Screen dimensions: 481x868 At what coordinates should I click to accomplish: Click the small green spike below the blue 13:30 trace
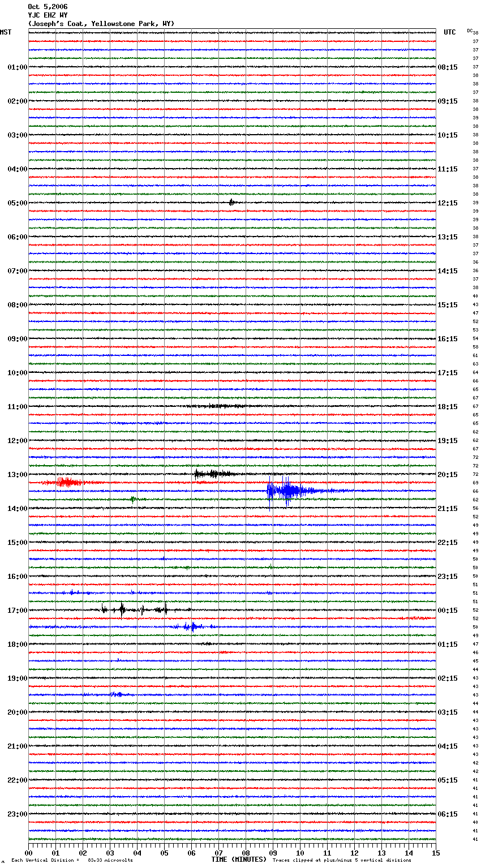(133, 499)
